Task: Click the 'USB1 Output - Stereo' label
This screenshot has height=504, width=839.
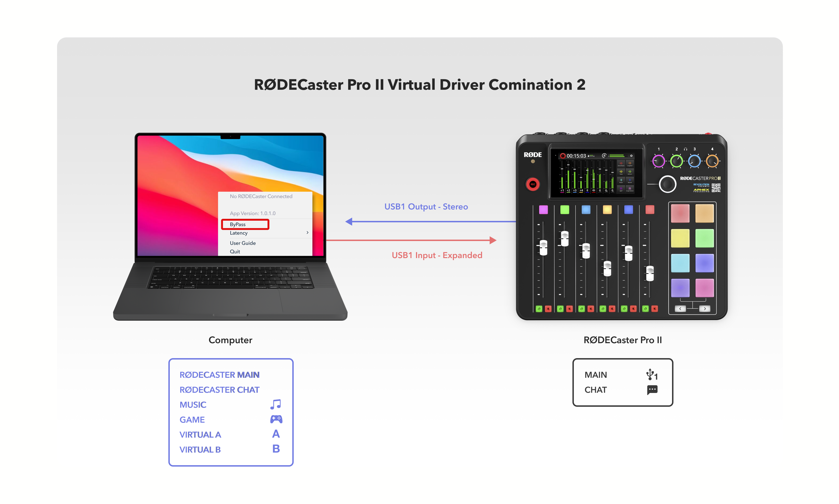Action: (x=426, y=206)
